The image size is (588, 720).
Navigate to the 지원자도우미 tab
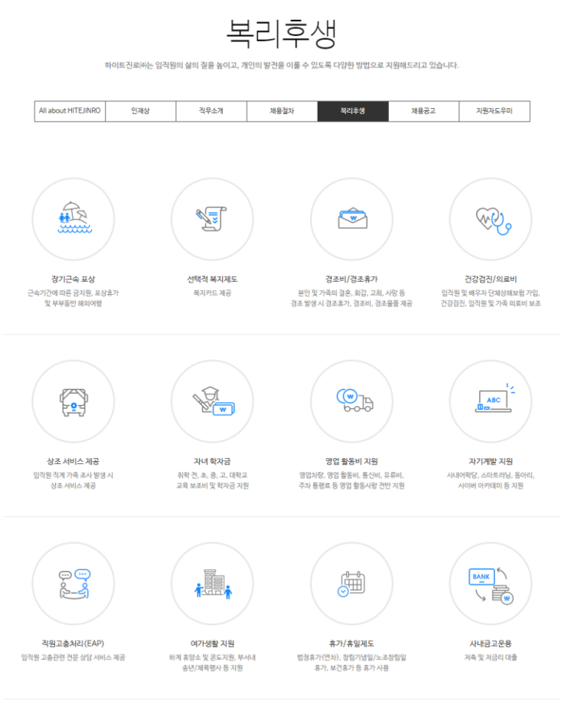494,111
